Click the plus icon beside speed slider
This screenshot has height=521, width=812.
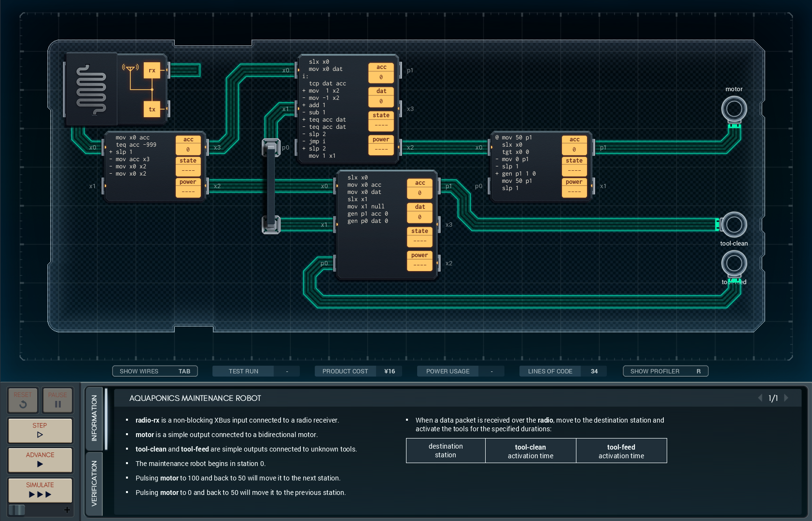click(x=67, y=510)
